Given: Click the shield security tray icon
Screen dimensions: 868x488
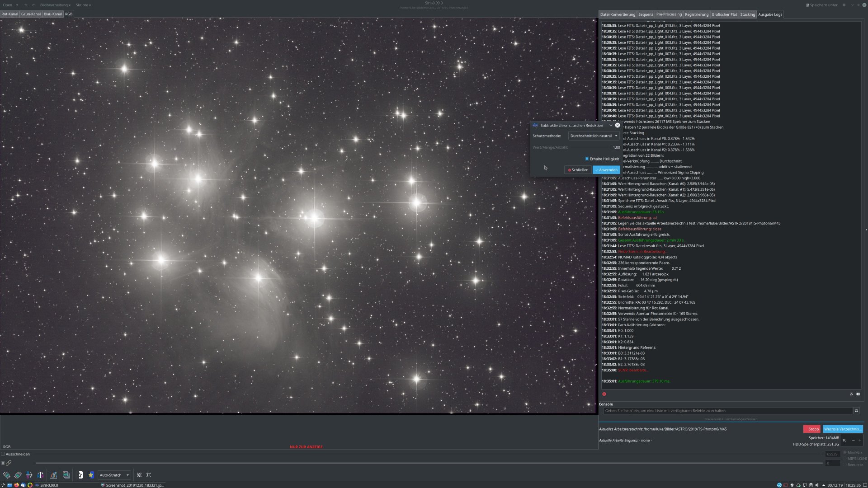Looking at the screenshot, I should (792, 485).
